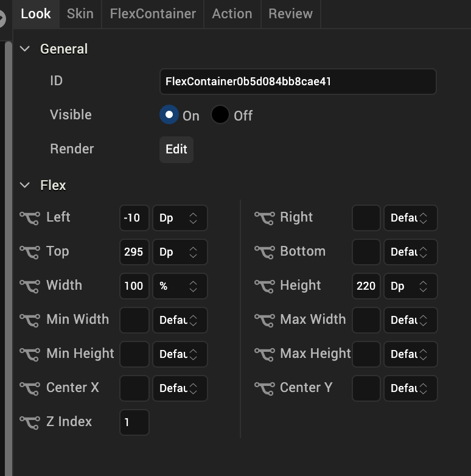Open the Bottom unit dropdown
The height and width of the screenshot is (476, 471).
410,252
